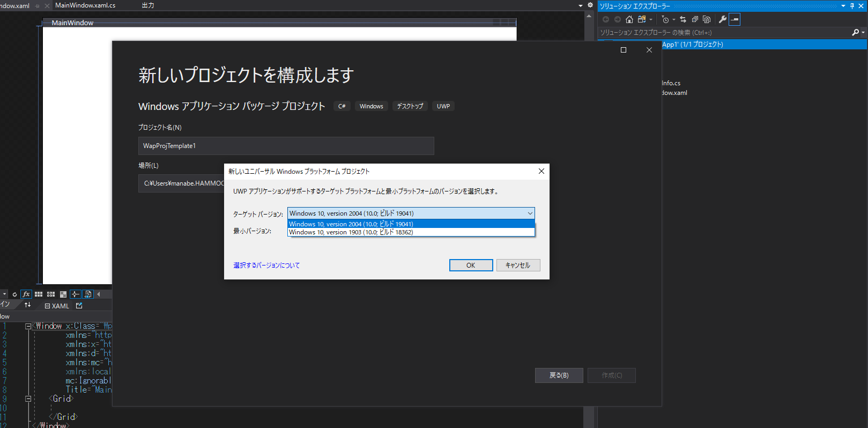The image size is (868, 428).
Task: Click the Windows tag
Action: 372,106
